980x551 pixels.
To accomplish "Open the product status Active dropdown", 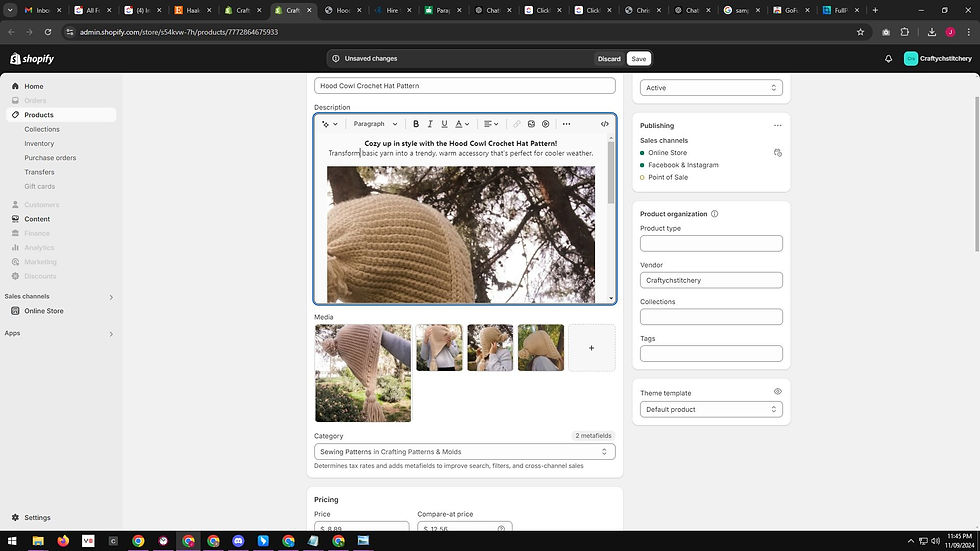I will point(711,87).
